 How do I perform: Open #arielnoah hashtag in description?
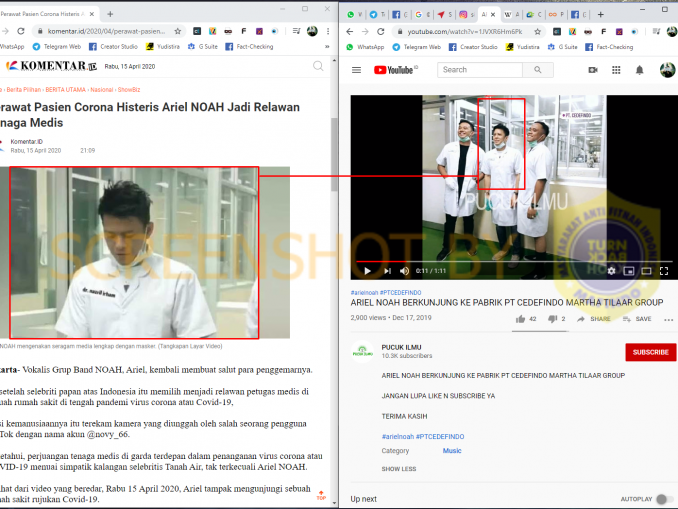pos(397,436)
